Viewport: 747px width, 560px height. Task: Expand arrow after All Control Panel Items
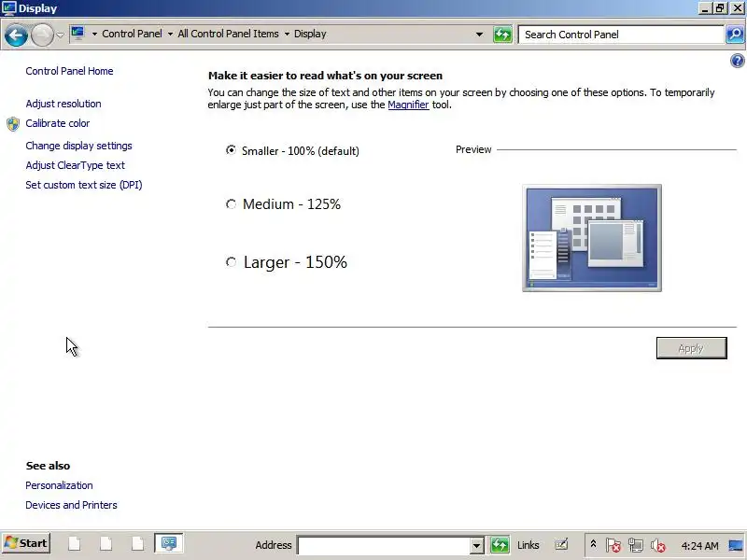287,35
